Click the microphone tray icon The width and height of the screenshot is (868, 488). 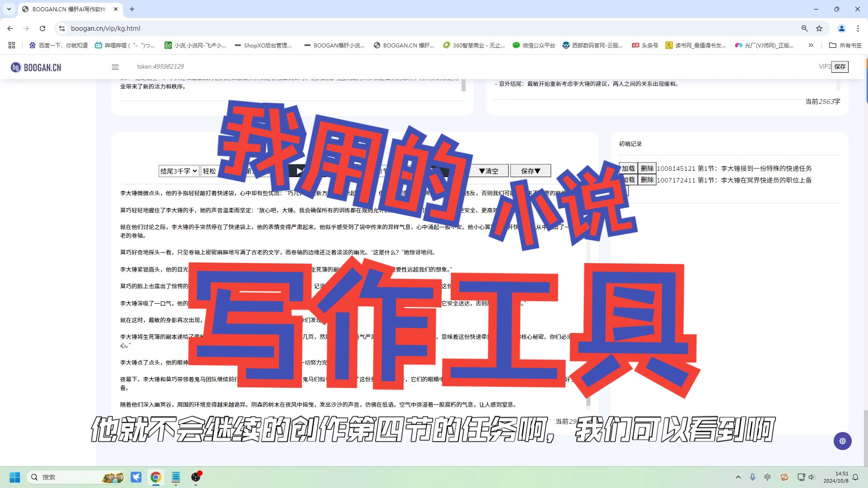click(753, 477)
